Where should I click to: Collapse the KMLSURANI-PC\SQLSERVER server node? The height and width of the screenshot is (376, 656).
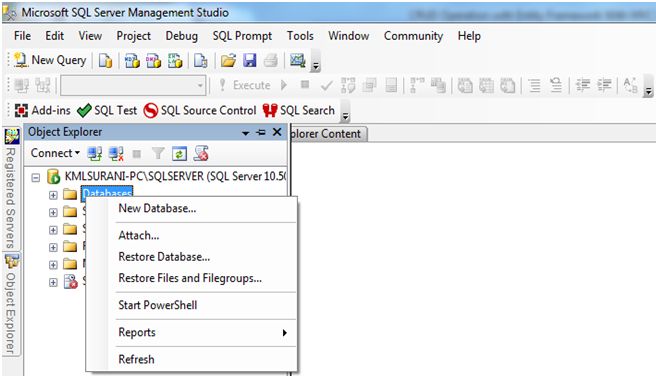click(x=36, y=177)
